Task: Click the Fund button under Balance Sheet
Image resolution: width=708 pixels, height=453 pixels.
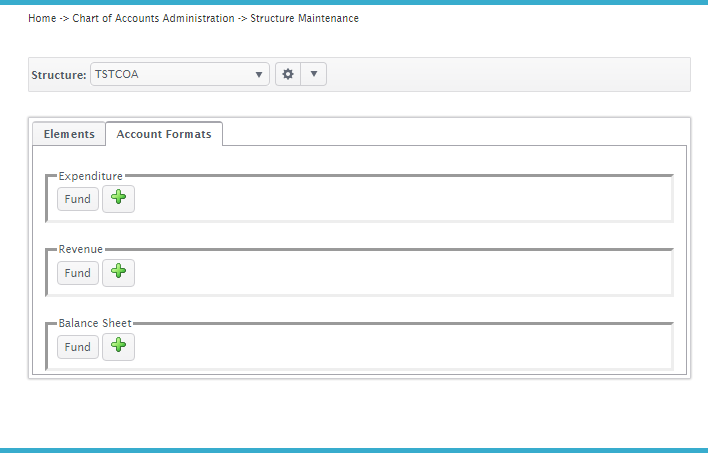Action: pyautogui.click(x=78, y=347)
